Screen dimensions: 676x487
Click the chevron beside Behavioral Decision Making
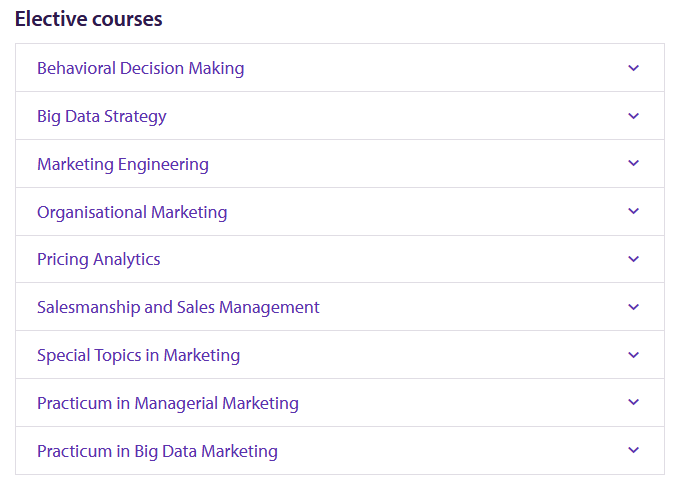633,68
